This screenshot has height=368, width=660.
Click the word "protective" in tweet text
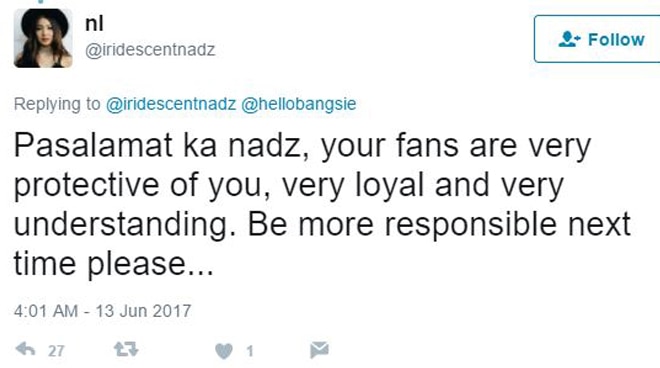click(87, 186)
